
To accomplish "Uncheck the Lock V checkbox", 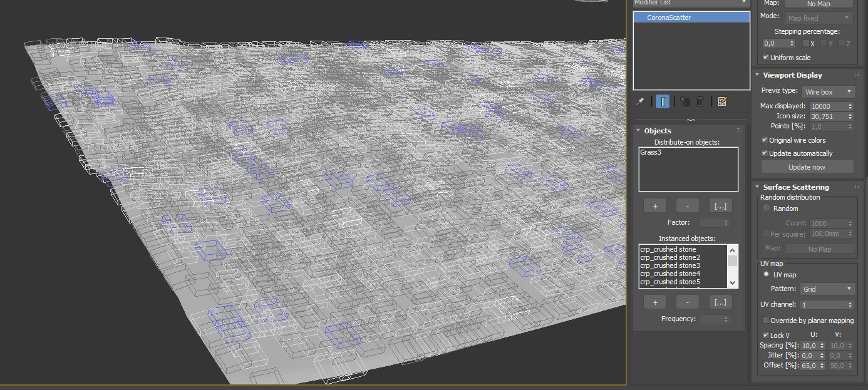I will pyautogui.click(x=765, y=335).
